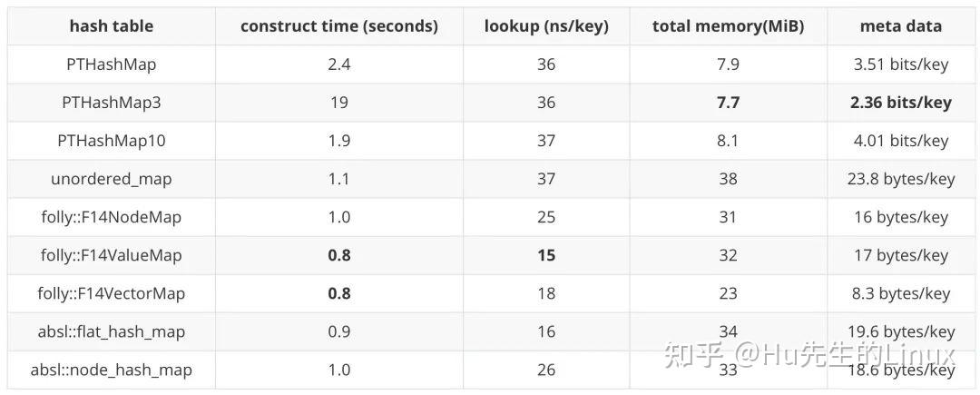The height and width of the screenshot is (395, 980).
Task: Select the unordered_map row label
Action: point(112,179)
